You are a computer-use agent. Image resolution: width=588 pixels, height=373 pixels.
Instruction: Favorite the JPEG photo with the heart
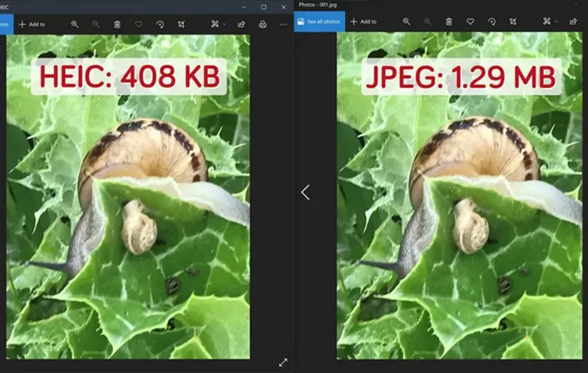click(470, 21)
